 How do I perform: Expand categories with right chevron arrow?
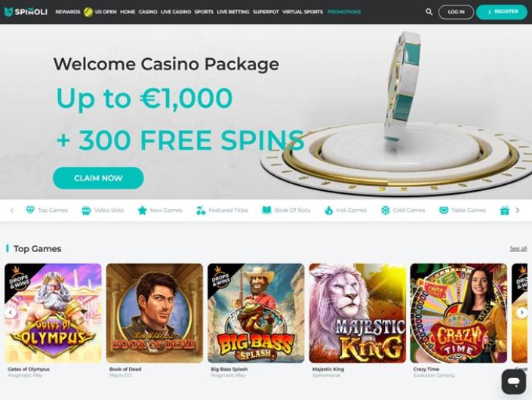[x=518, y=211]
